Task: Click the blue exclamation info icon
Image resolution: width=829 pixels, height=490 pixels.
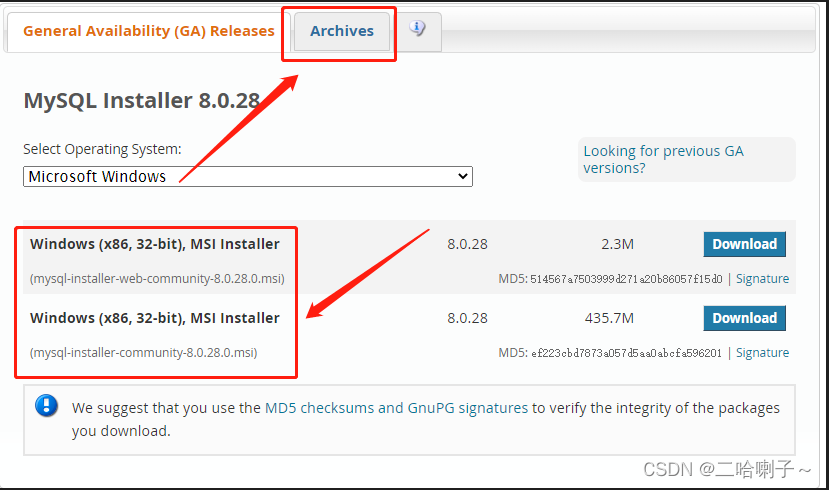Action: [x=47, y=405]
